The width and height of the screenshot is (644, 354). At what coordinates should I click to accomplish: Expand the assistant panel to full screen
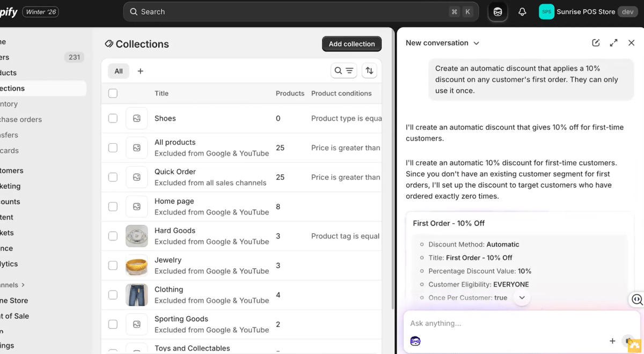(613, 43)
